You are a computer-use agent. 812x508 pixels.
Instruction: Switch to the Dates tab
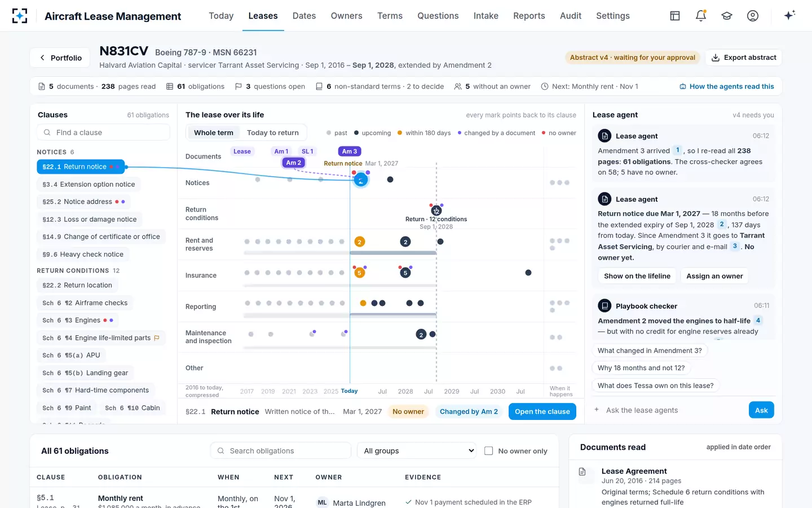tap(304, 16)
